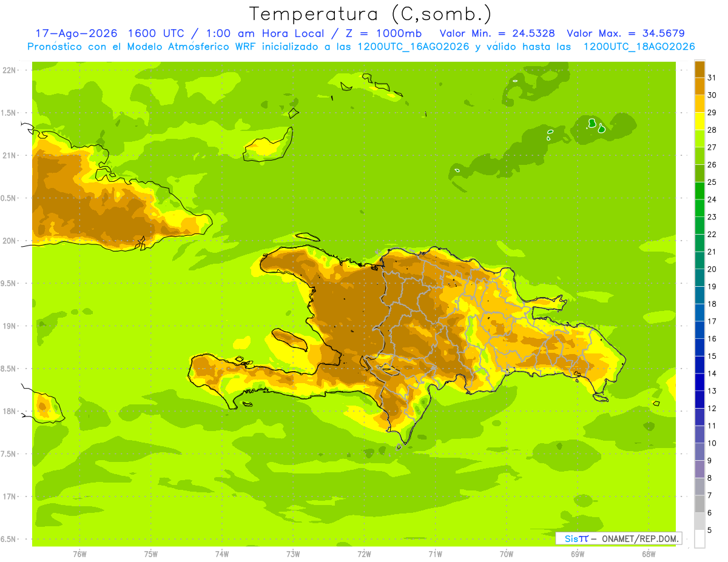Click the legend value "31"

click(x=712, y=78)
